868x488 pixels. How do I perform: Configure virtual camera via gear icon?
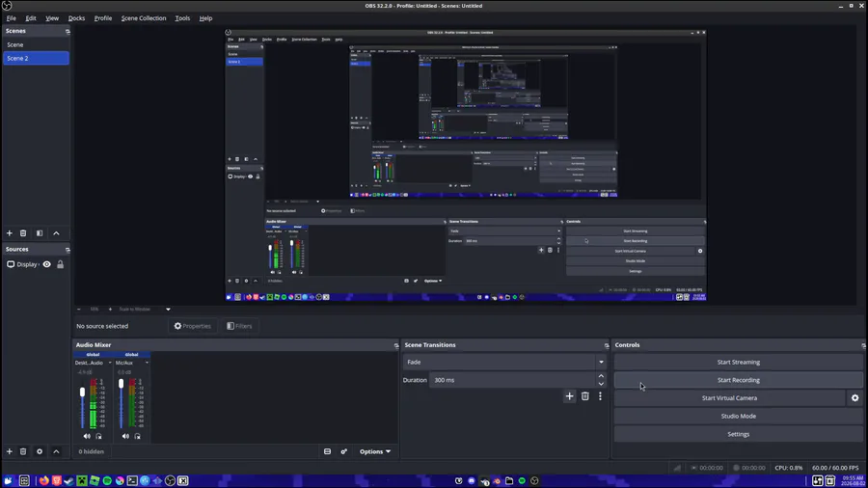click(x=854, y=397)
